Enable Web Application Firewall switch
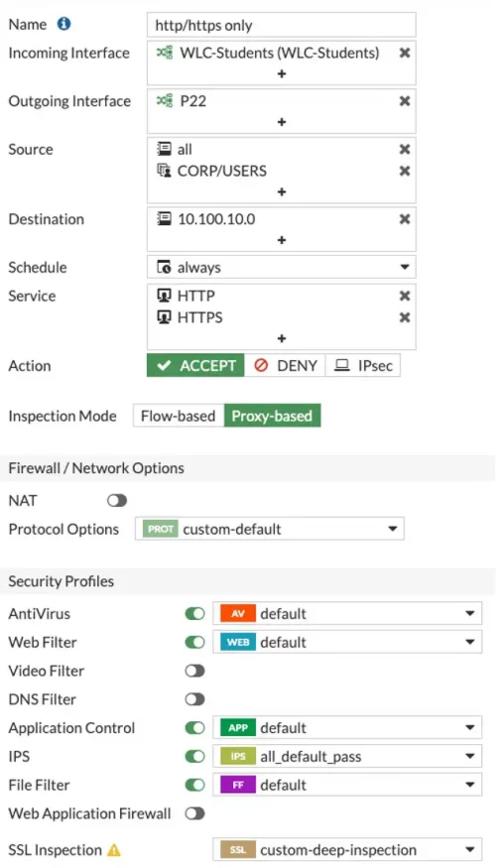 [194, 813]
